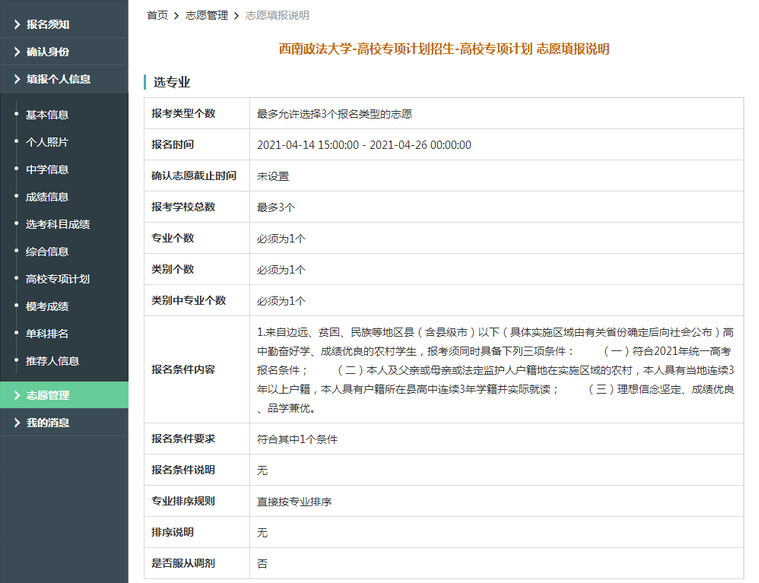
Task: Expand the 报名须知 sidebar section
Action: (x=64, y=24)
